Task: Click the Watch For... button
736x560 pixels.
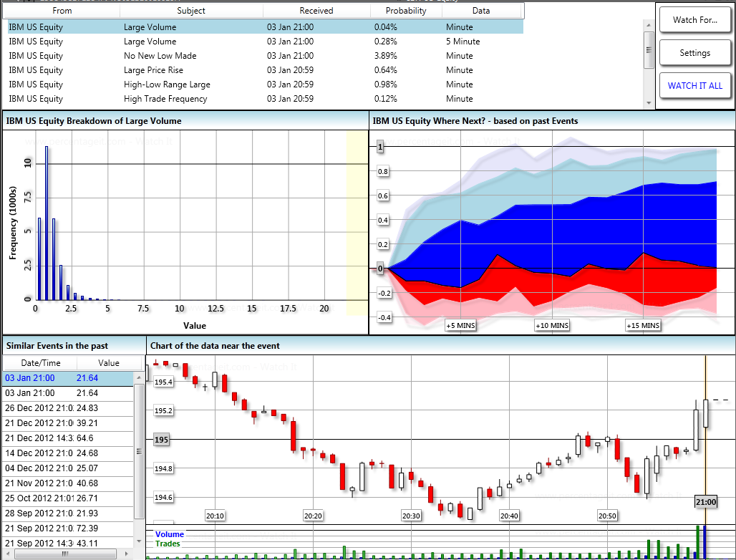Action: pos(694,20)
